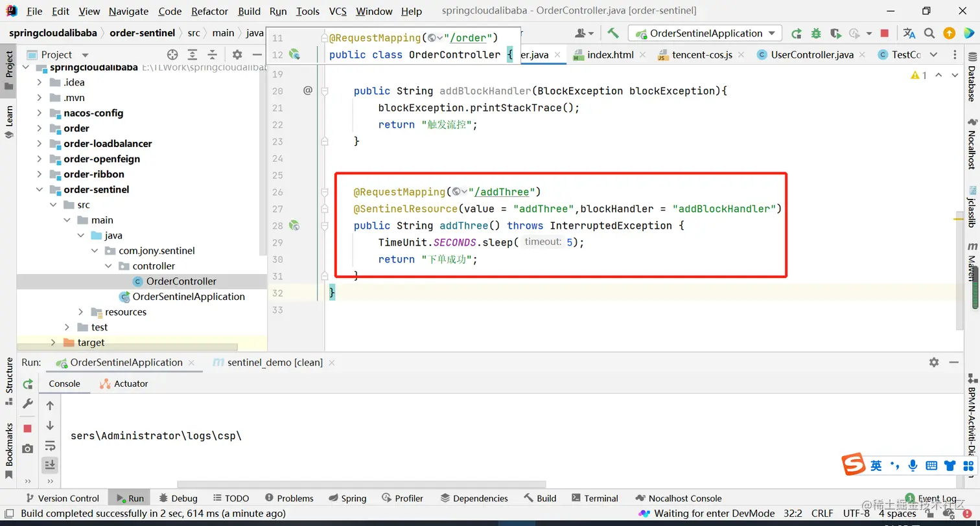Open Run tool window gear settings
Screen dimensions: 980x526
934,362
